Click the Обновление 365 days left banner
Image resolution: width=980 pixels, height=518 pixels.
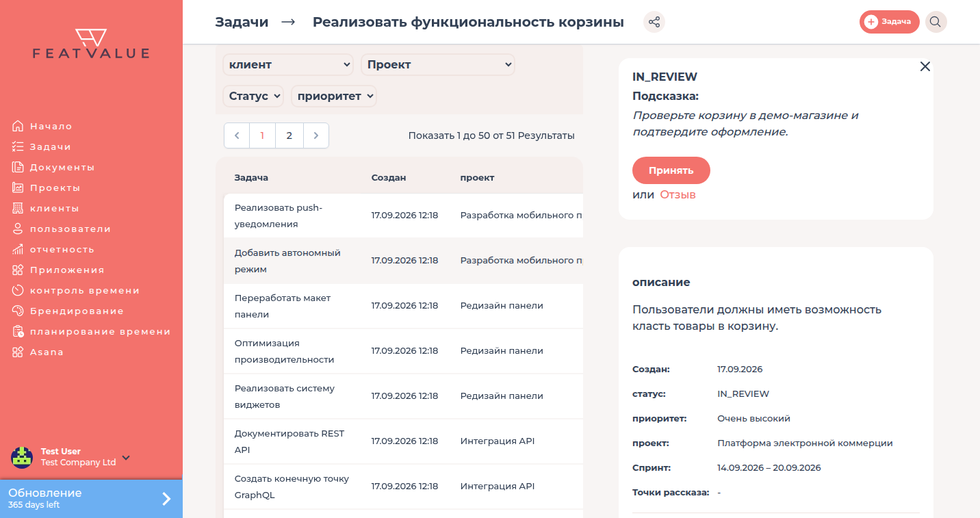[x=91, y=499]
